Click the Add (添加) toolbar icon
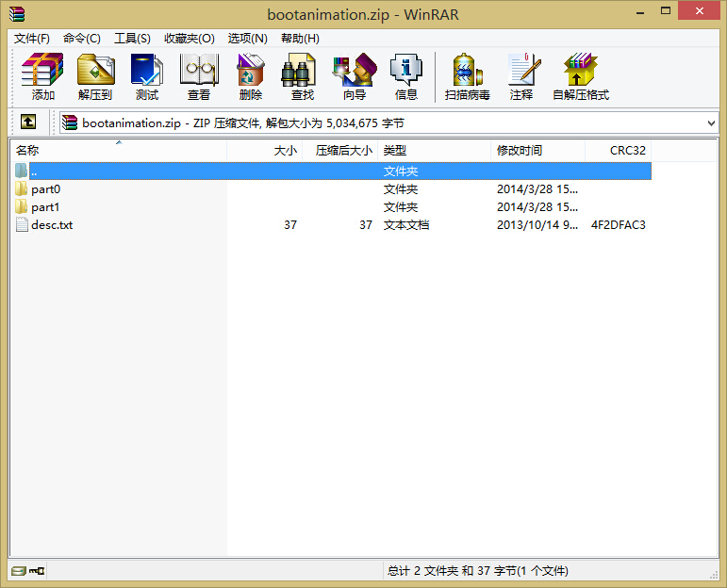The image size is (727, 588). (x=42, y=76)
